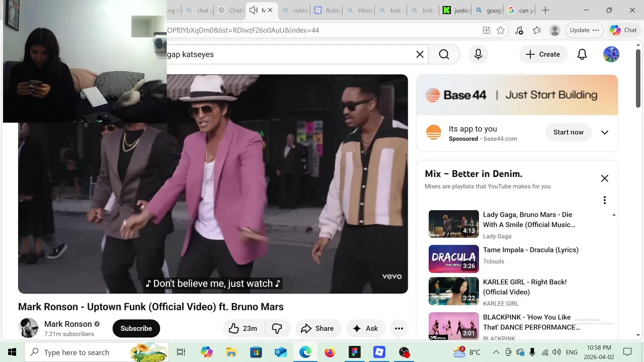The image size is (644, 362).
Task: Open Firefox from the taskbar
Action: click(330, 352)
